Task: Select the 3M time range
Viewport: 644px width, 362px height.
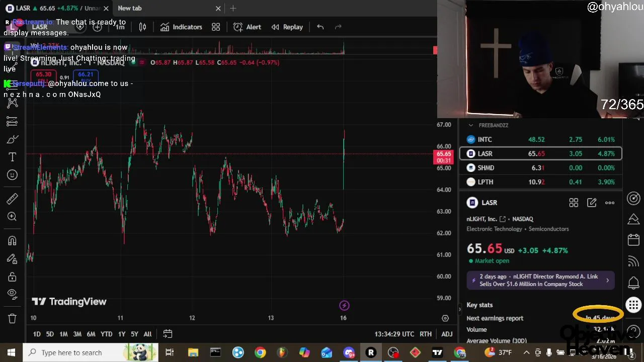Action: (x=77, y=334)
